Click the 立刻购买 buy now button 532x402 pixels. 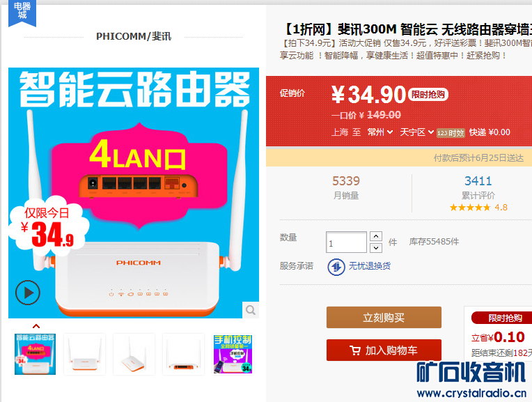[384, 318]
